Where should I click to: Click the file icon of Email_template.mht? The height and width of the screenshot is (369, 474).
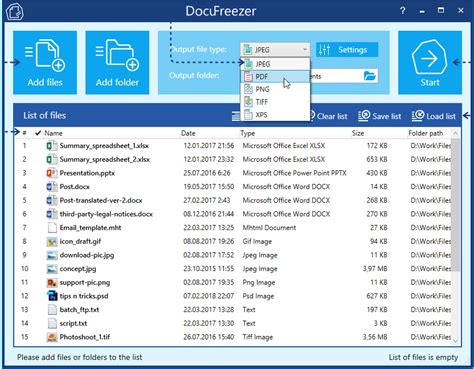(52, 228)
